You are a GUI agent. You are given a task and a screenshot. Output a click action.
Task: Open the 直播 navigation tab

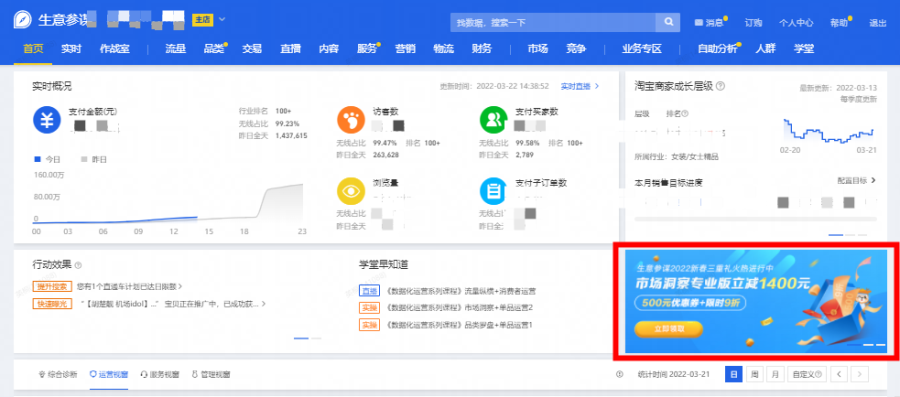[x=290, y=49]
